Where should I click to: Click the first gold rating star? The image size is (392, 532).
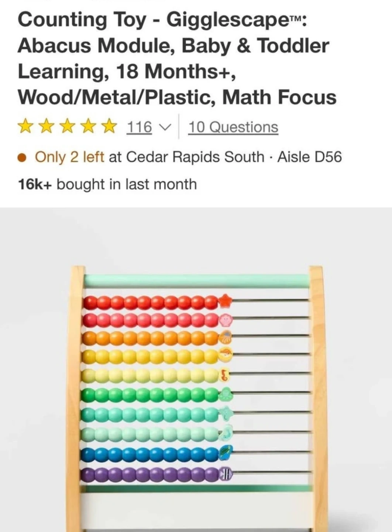tap(25, 126)
